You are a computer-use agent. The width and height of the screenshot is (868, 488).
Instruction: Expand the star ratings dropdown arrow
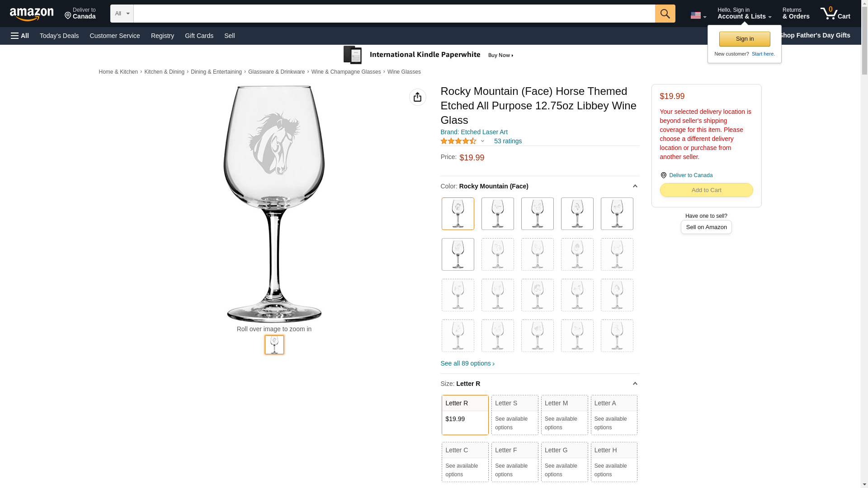pyautogui.click(x=482, y=141)
